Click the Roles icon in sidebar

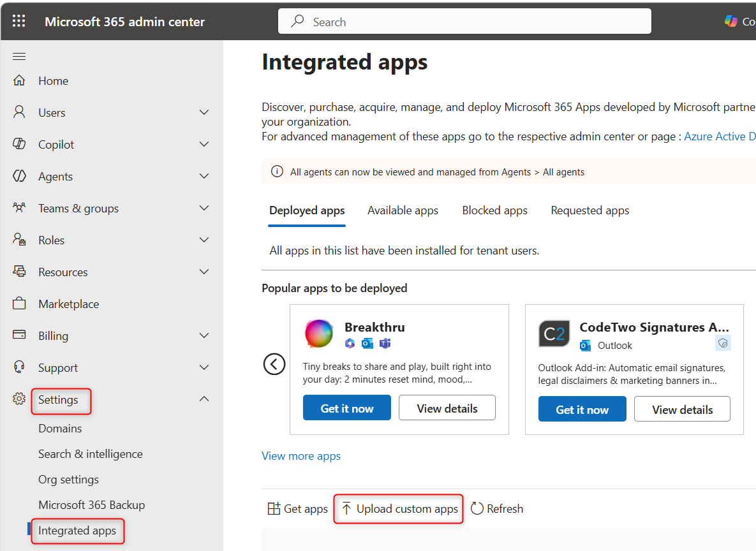19,239
